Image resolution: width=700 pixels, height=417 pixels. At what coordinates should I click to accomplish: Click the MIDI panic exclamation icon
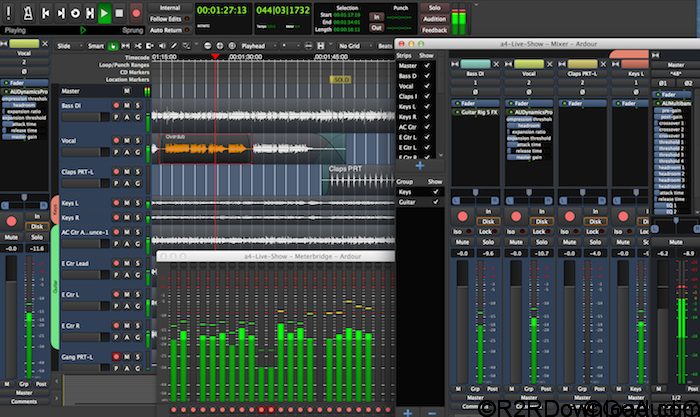click(x=9, y=13)
